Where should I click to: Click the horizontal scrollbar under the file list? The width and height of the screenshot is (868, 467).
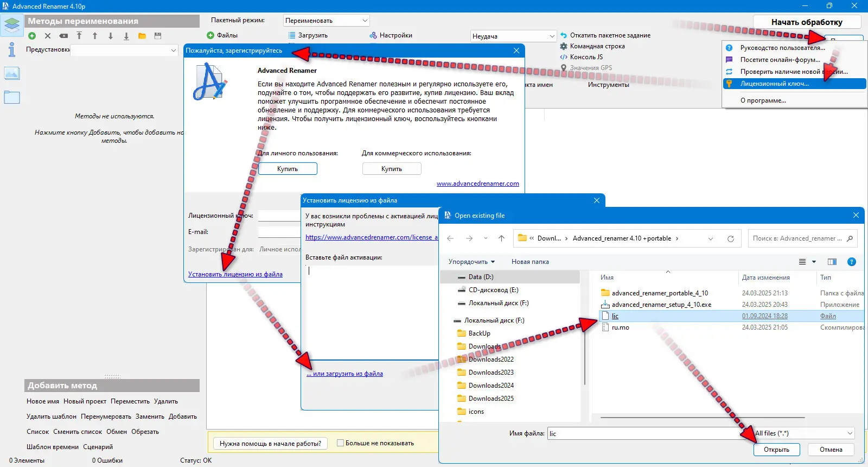[703, 417]
